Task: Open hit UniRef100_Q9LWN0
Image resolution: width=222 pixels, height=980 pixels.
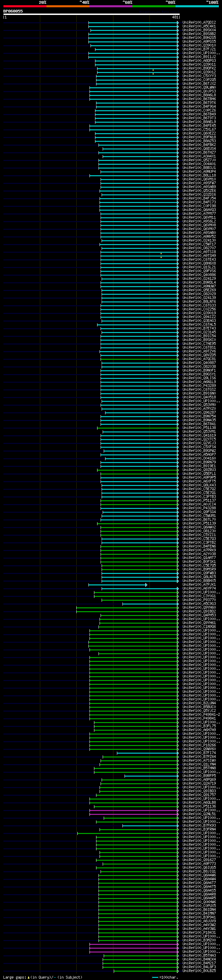Action: (x=199, y=88)
